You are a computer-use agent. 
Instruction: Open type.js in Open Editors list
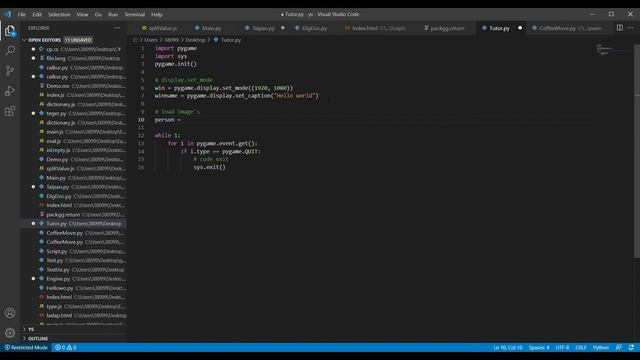click(73, 306)
